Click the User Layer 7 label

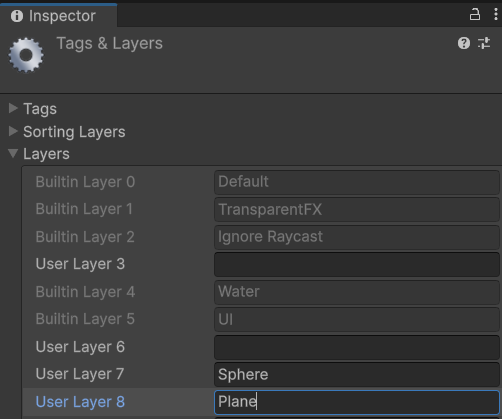(80, 374)
